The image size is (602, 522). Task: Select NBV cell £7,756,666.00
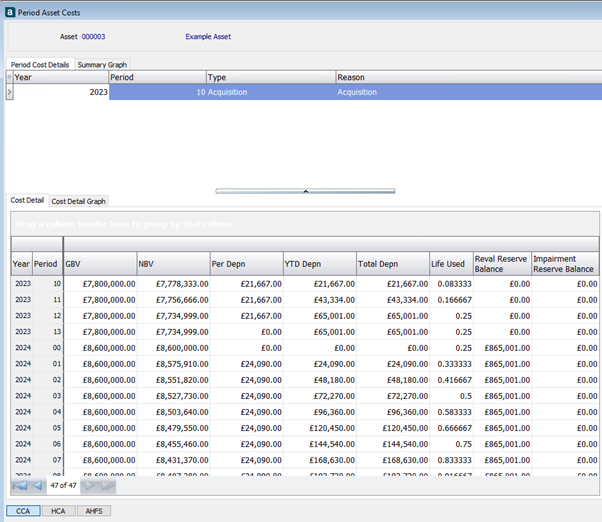(174, 300)
